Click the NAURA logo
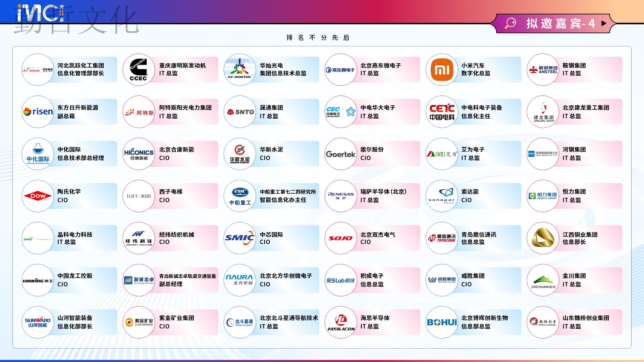 coord(239,280)
